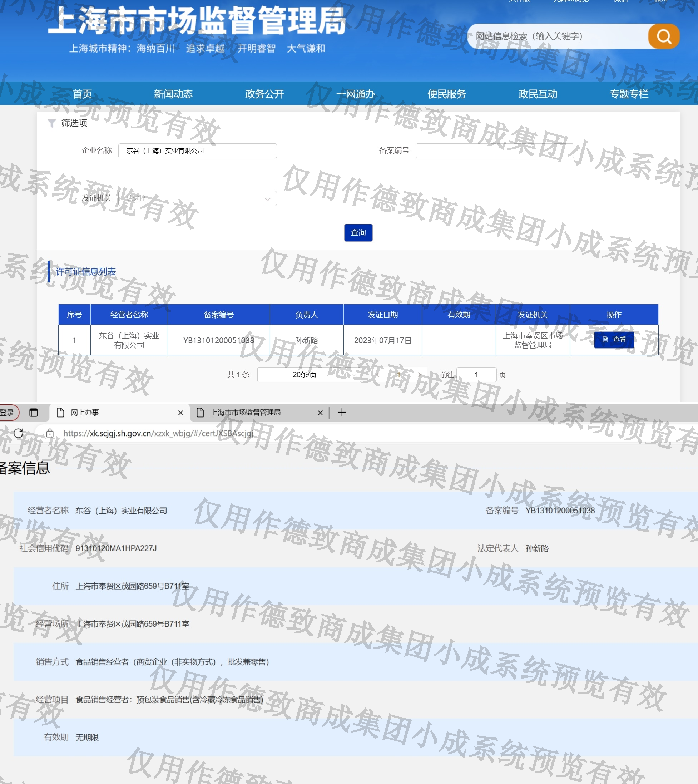The width and height of the screenshot is (698, 784).
Task: Click the 企业名称 input field
Action: 198,151
